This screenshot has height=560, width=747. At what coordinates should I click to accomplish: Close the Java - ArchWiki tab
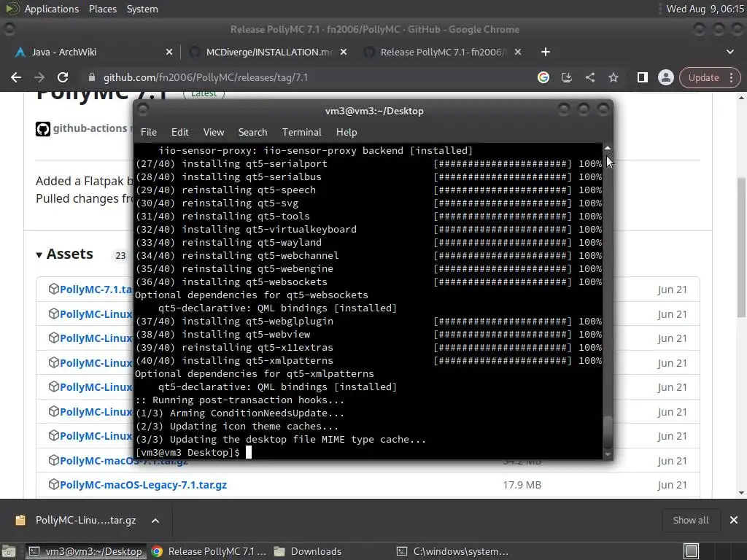pyautogui.click(x=169, y=52)
